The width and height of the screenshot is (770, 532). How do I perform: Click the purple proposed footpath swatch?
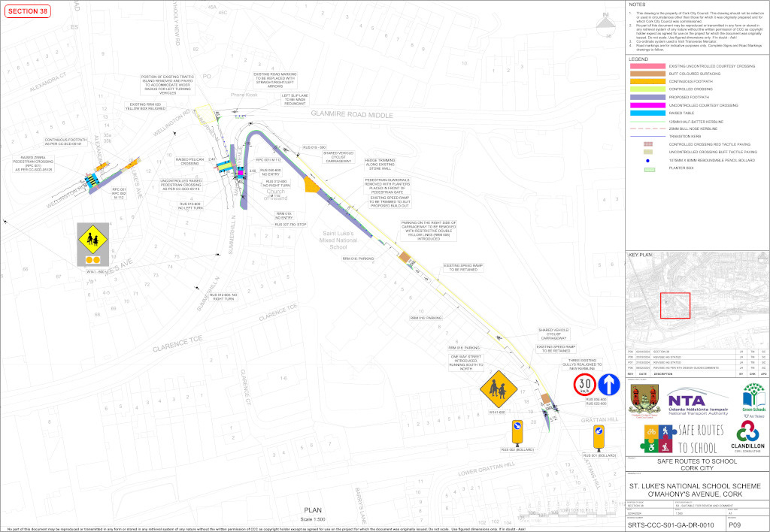click(x=647, y=97)
